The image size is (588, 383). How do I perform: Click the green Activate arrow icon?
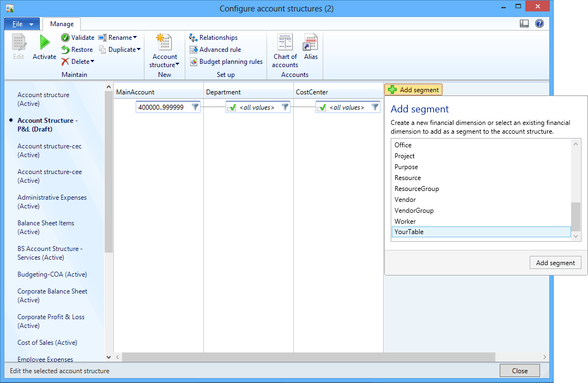[44, 43]
